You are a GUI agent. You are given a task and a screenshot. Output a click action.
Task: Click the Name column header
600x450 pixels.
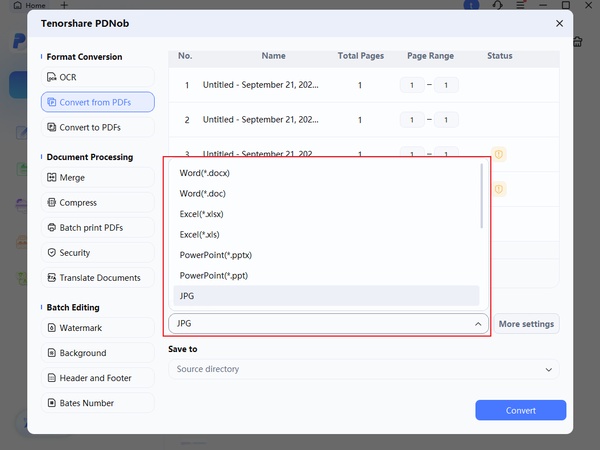coord(273,56)
